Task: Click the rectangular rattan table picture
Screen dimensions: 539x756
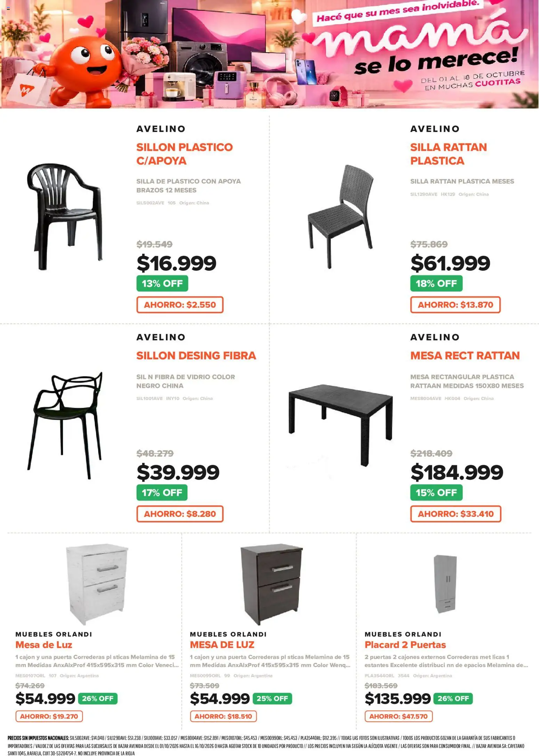Action: [340, 425]
